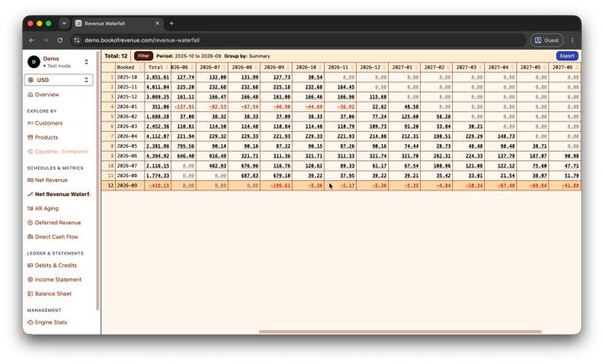The image size is (604, 364).
Task: Click the 2,851.61 total in row 2025-10
Action: (158, 77)
